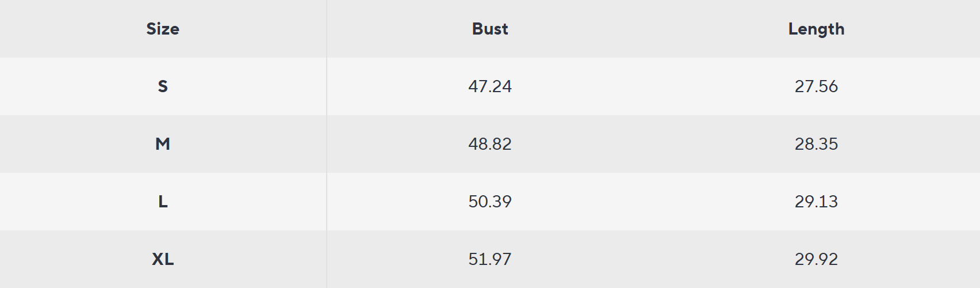Click length value 28.35
This screenshot has width=980, height=288.
816,144
